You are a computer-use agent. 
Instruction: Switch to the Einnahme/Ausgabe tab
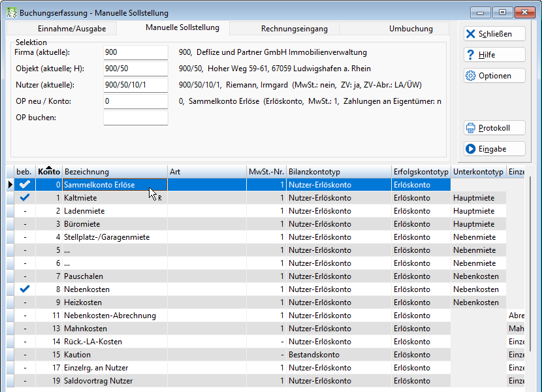pyautogui.click(x=72, y=29)
